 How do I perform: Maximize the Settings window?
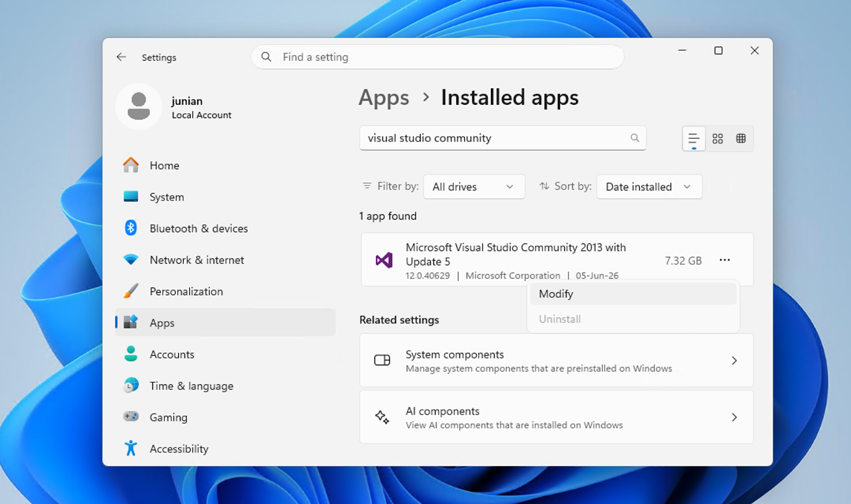tap(718, 51)
